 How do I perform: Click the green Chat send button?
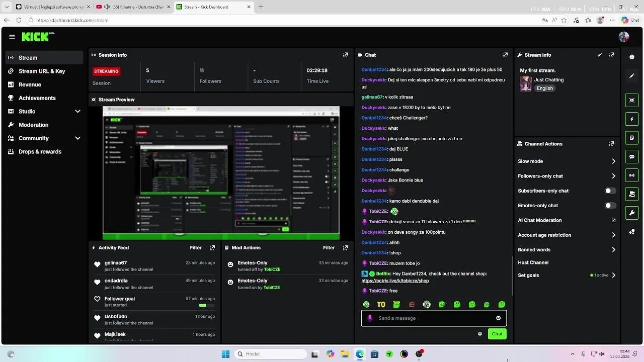click(x=497, y=334)
